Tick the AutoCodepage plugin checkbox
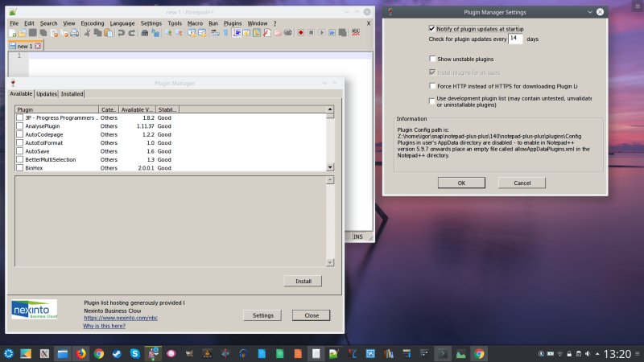Image resolution: width=644 pixels, height=362 pixels. 19,134
